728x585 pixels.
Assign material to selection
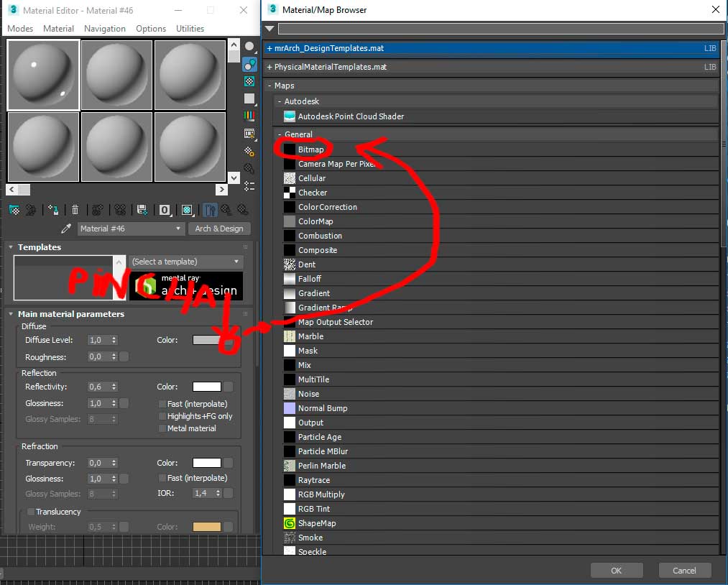point(53,210)
